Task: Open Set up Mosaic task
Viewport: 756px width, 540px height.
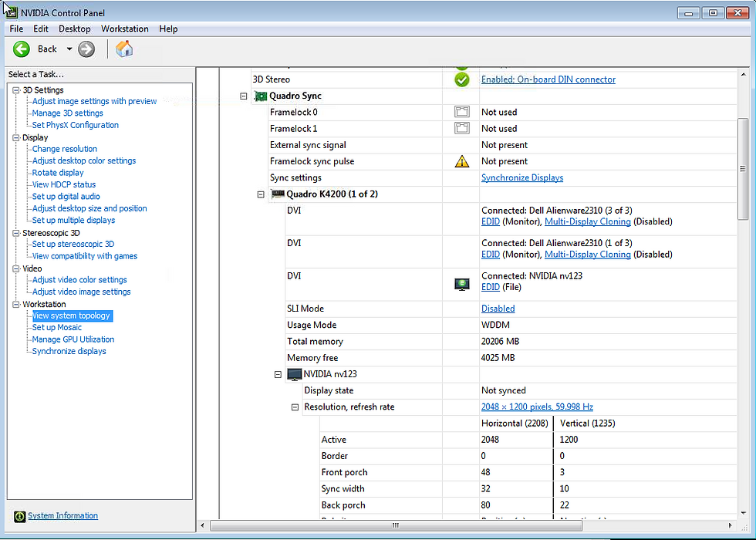Action: 57,328
